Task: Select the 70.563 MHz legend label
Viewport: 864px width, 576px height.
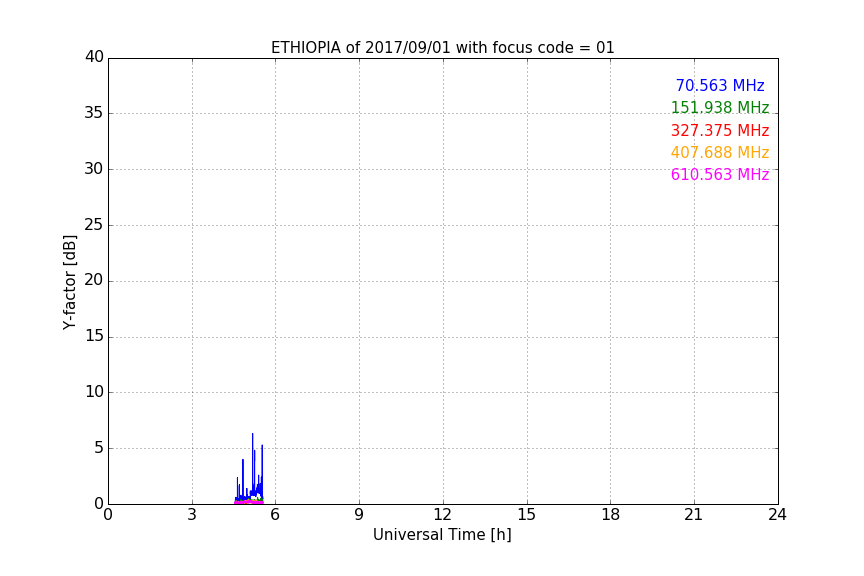Action: tap(720, 85)
